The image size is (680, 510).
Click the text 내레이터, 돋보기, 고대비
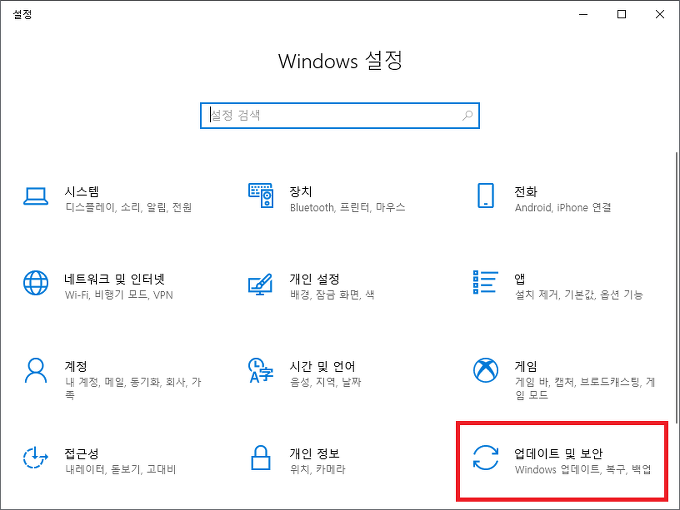(120, 469)
